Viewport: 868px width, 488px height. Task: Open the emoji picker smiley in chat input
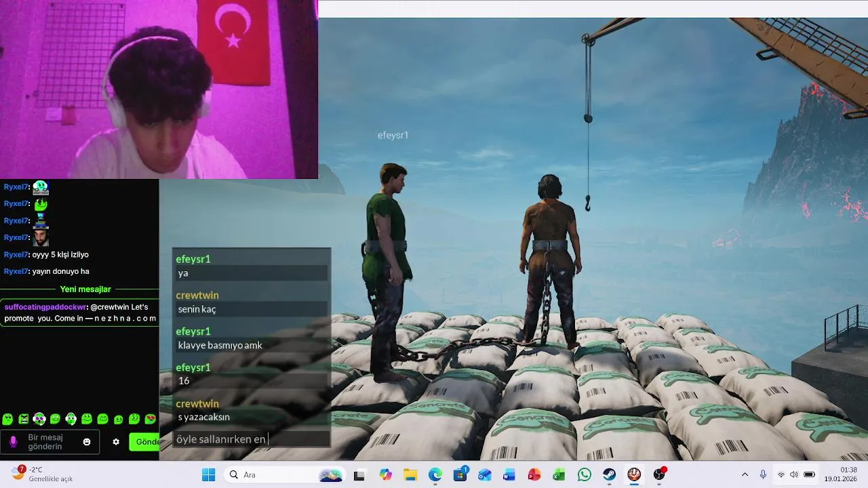pos(87,442)
